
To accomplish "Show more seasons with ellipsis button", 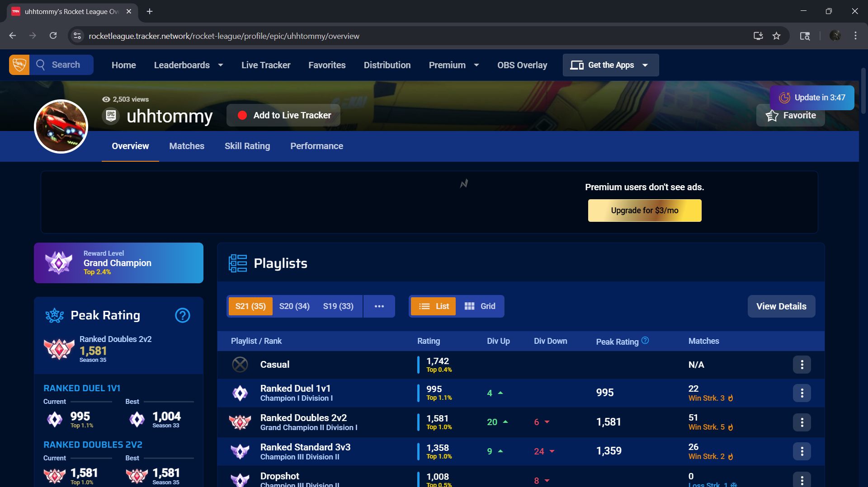I will [x=379, y=306].
